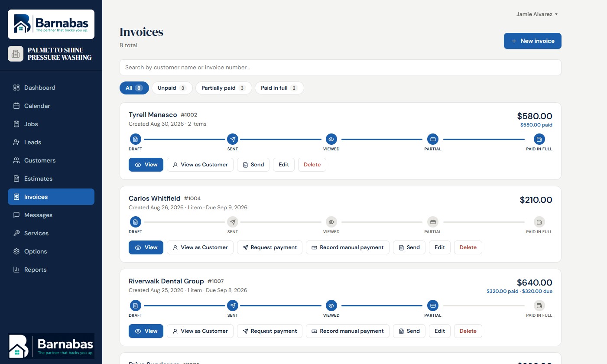This screenshot has height=364, width=607.
Task: Click the Reports bar chart icon
Action: coord(16,270)
